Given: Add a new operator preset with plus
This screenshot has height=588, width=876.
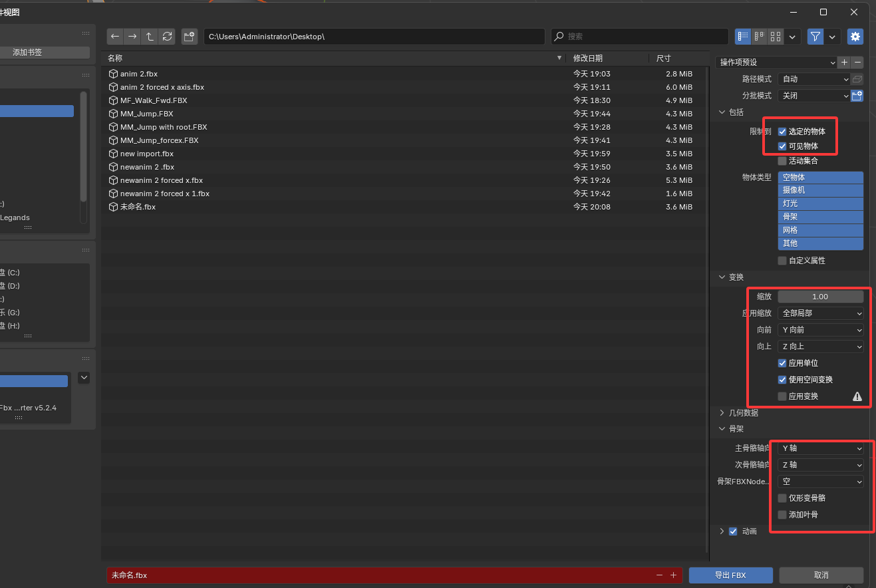Looking at the screenshot, I should pyautogui.click(x=844, y=63).
